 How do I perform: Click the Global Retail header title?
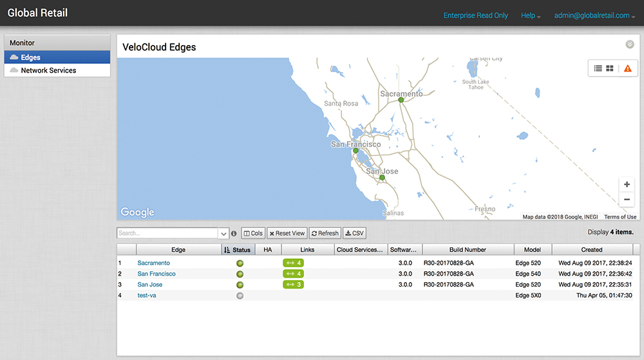[37, 13]
